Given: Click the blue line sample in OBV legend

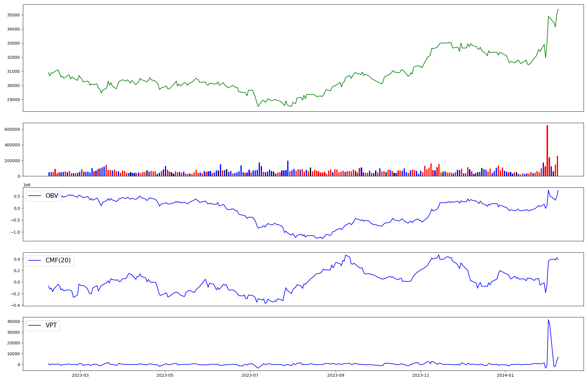Looking at the screenshot, I should click(34, 196).
